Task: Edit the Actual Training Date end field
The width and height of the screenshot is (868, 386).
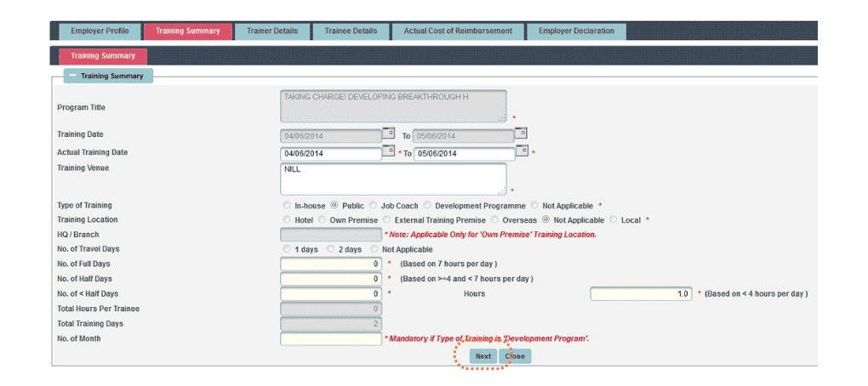Action: 464,154
